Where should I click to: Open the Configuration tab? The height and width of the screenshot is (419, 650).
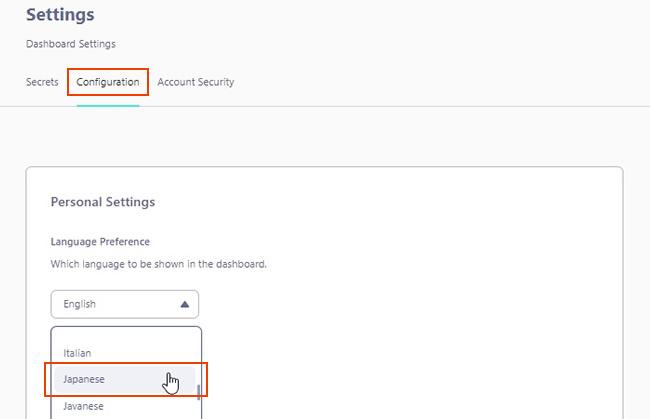108,82
